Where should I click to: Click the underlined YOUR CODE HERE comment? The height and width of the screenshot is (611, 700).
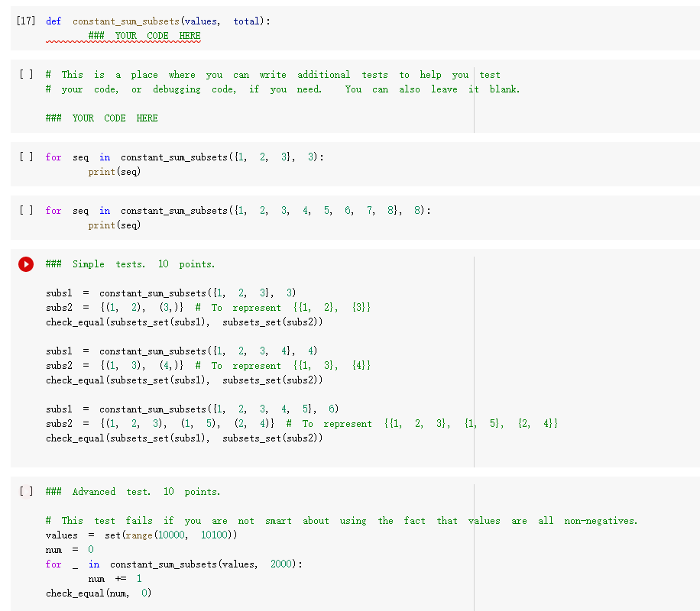(143, 35)
